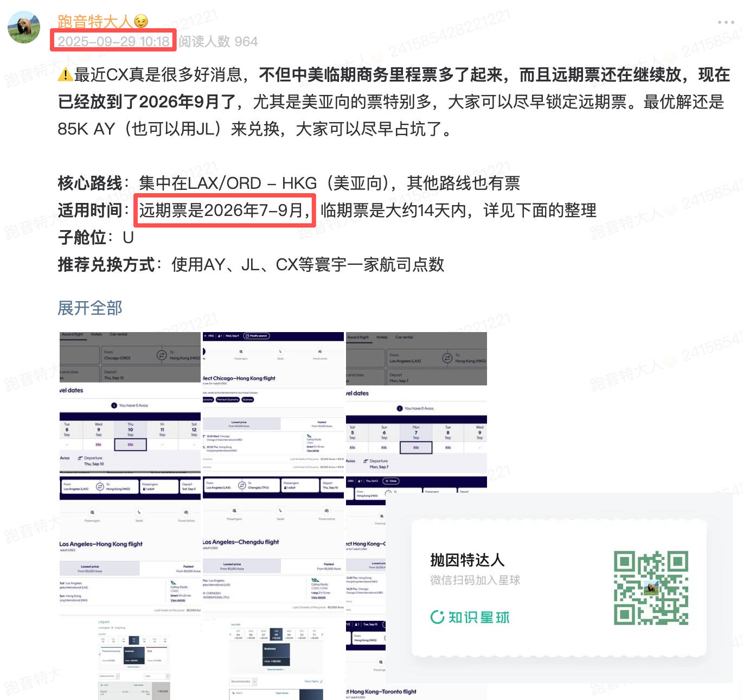Open the username 跑音特大人 profile
This screenshot has height=700, width=743.
pyautogui.click(x=95, y=22)
